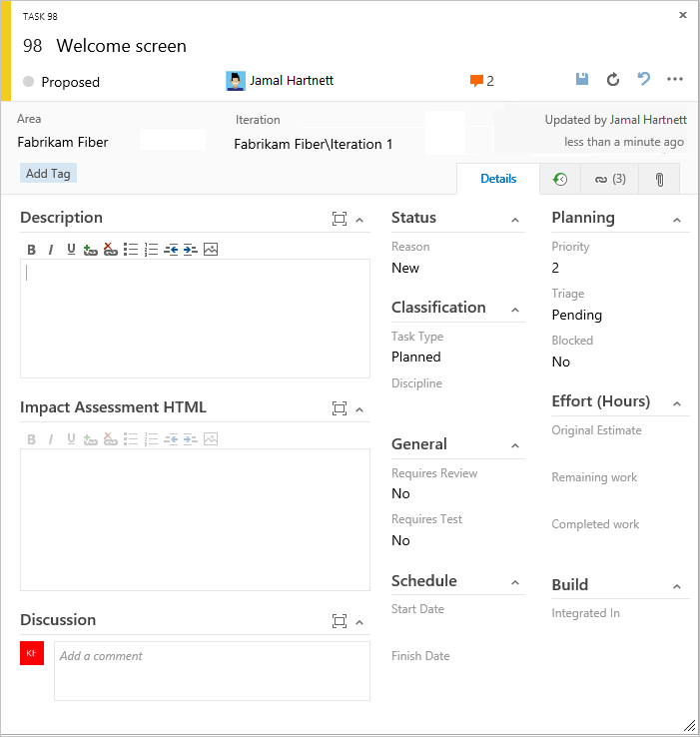The height and width of the screenshot is (737, 700).
Task: Click the Add a comment box
Action: [212, 671]
